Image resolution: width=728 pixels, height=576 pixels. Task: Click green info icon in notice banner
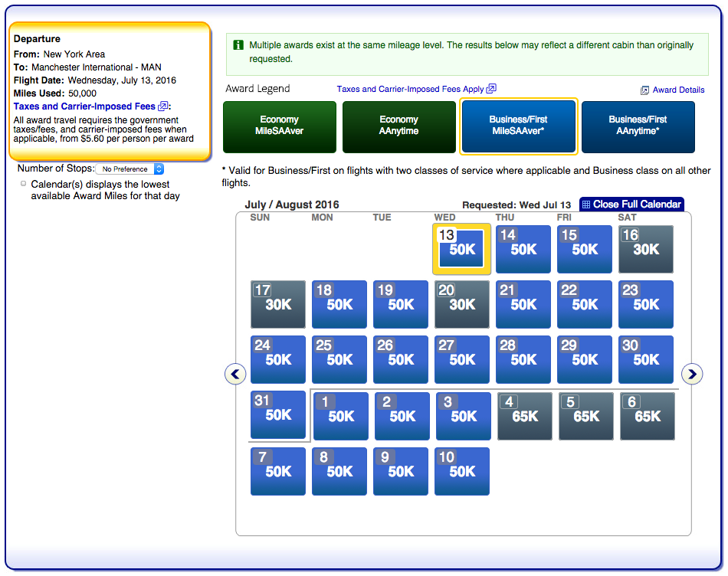[238, 46]
